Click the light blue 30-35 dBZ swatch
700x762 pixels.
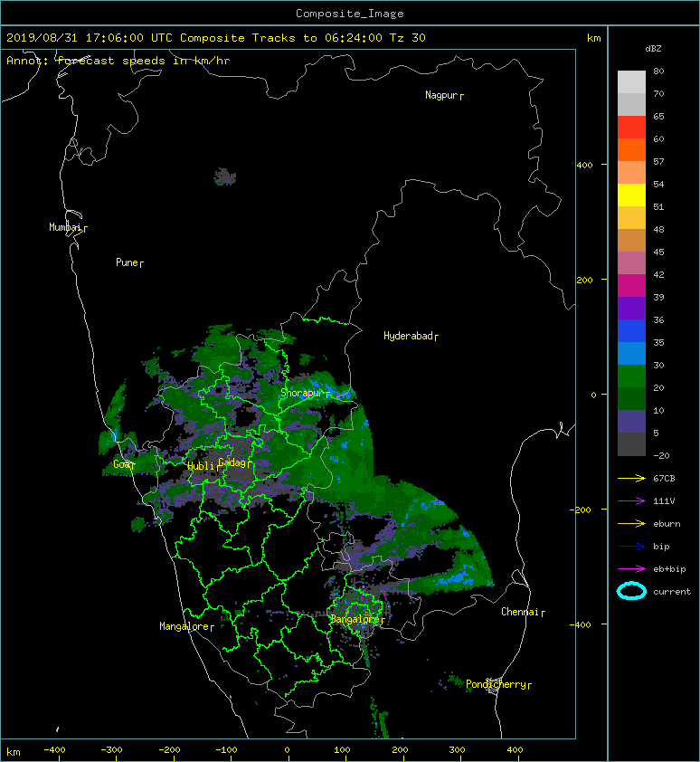[x=631, y=353]
